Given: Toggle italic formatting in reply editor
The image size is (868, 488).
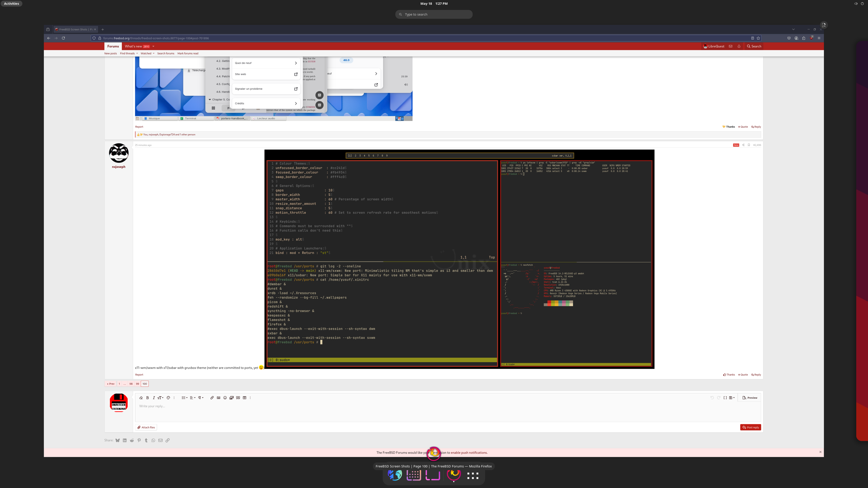Looking at the screenshot, I should click(154, 398).
